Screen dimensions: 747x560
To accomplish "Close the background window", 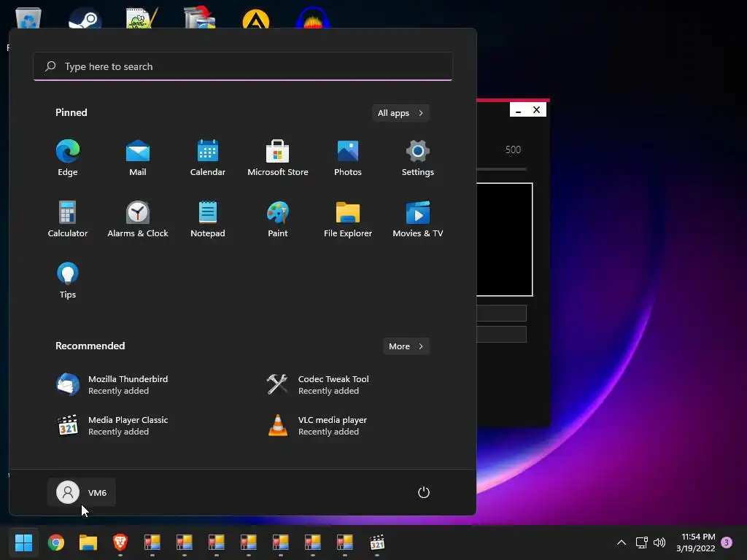I will click(x=536, y=110).
